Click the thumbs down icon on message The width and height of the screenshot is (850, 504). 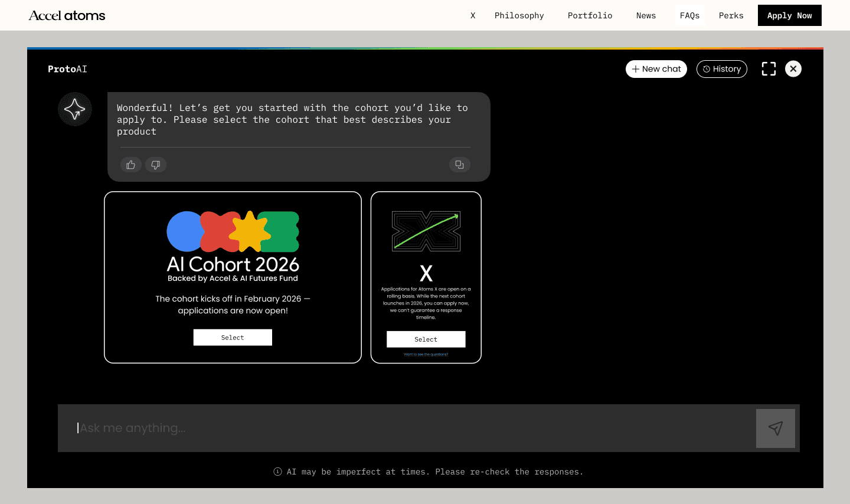(x=156, y=165)
